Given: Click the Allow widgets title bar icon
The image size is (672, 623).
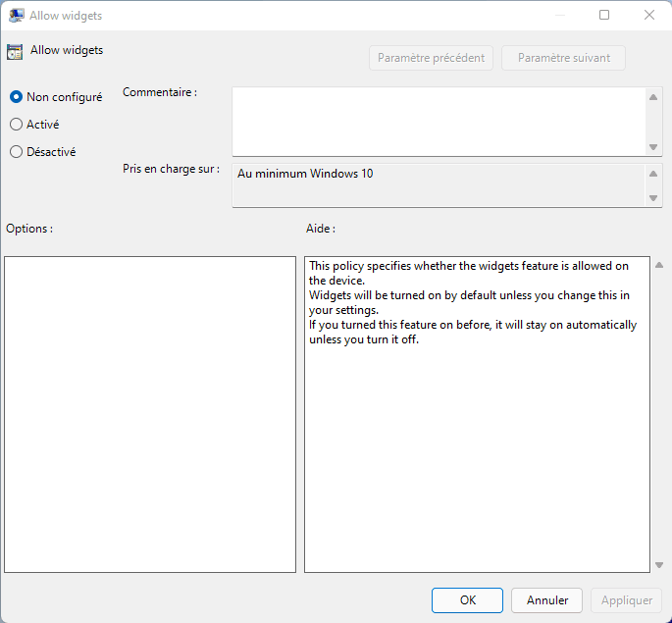Looking at the screenshot, I should click(17, 16).
